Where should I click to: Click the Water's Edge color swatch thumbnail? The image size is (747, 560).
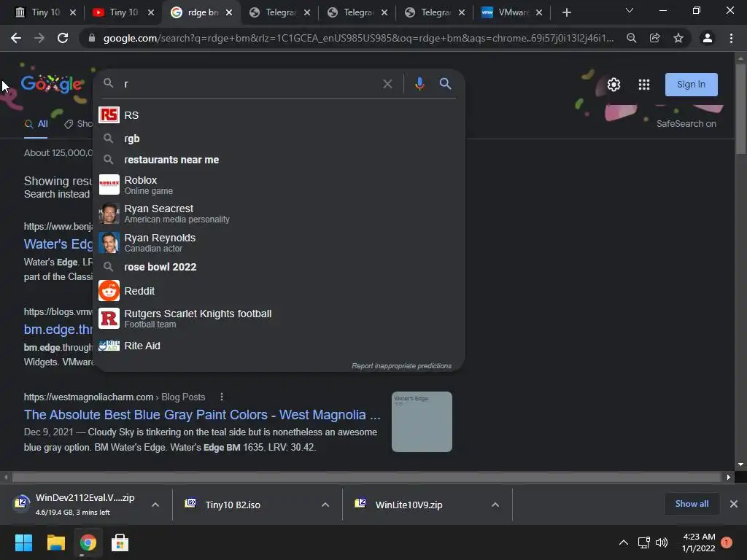click(422, 421)
